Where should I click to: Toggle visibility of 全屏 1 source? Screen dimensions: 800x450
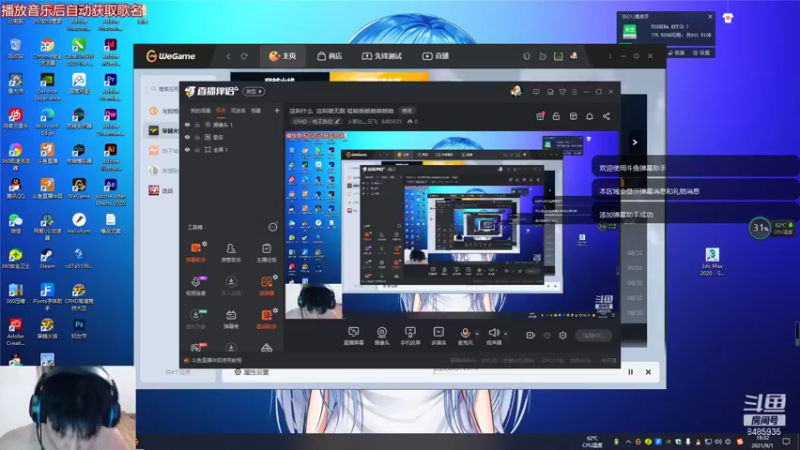point(187,150)
